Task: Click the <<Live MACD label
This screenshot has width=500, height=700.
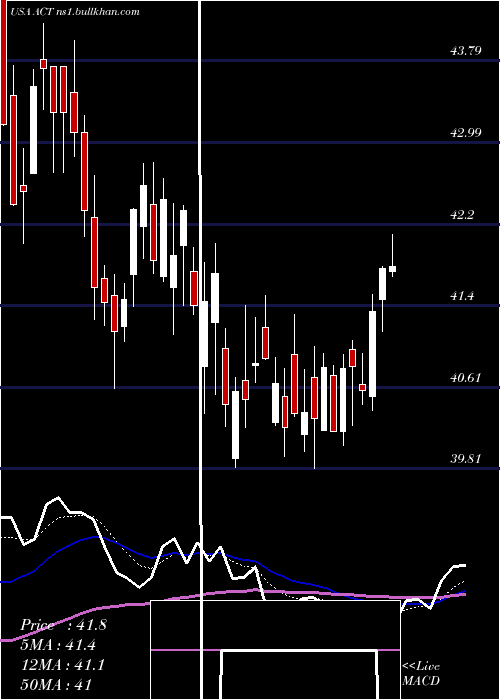Action: (x=421, y=674)
